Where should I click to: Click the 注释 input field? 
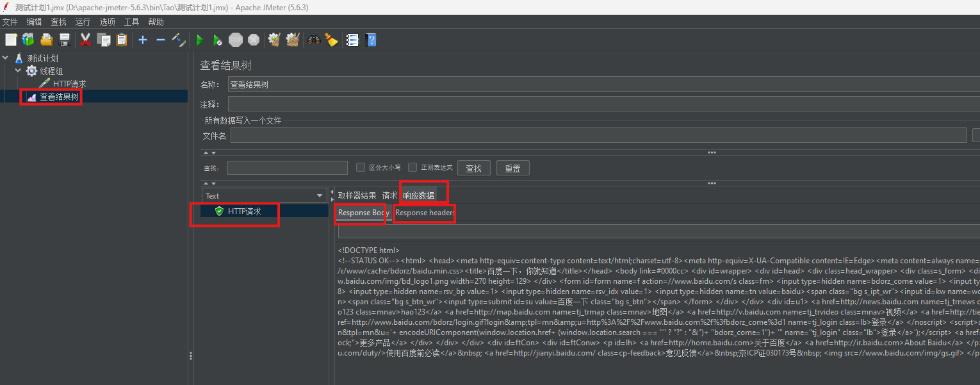coord(604,104)
